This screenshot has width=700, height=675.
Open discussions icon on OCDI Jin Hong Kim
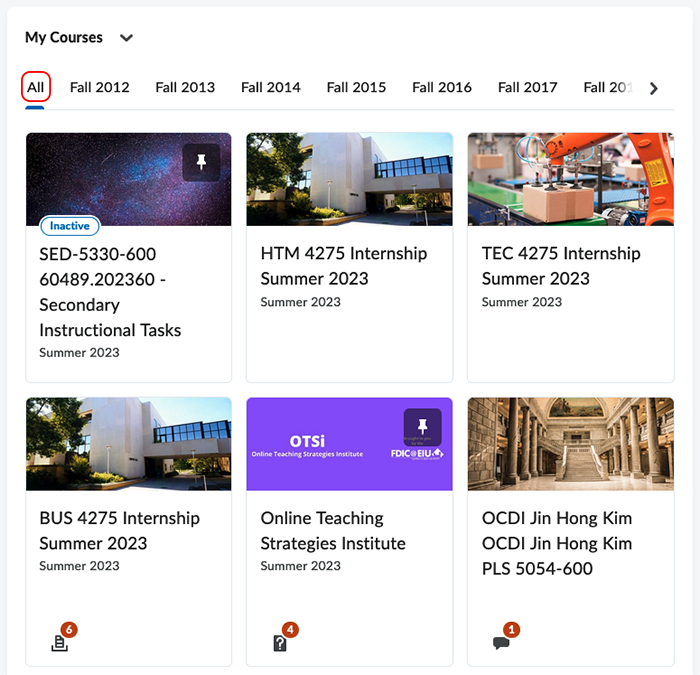click(502, 643)
